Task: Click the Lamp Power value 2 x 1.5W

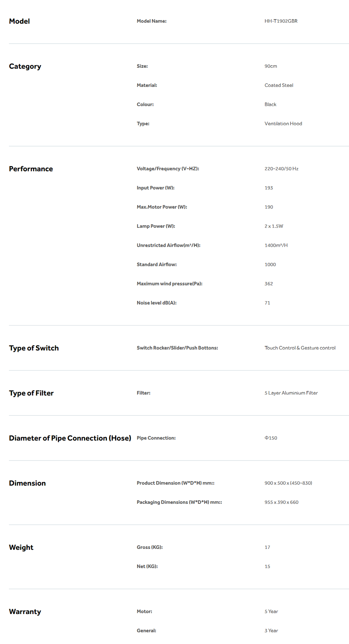Action: [x=274, y=226]
